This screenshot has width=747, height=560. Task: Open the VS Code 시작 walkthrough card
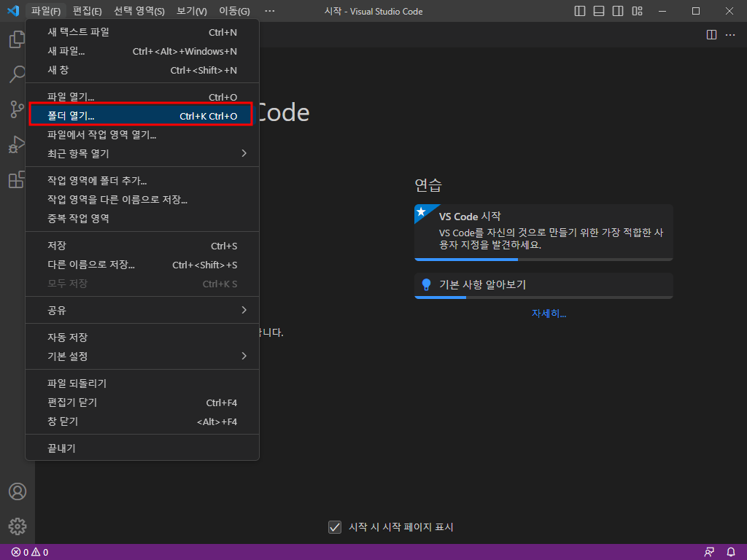(543, 233)
